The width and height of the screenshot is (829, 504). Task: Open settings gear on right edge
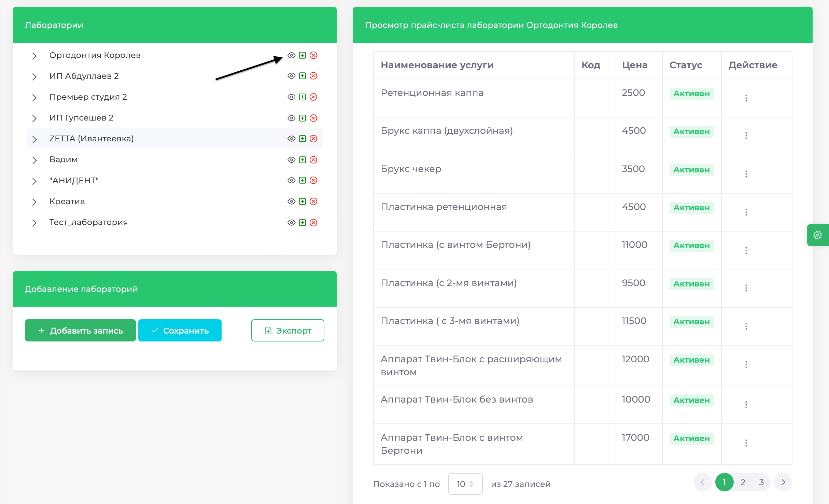(x=818, y=235)
